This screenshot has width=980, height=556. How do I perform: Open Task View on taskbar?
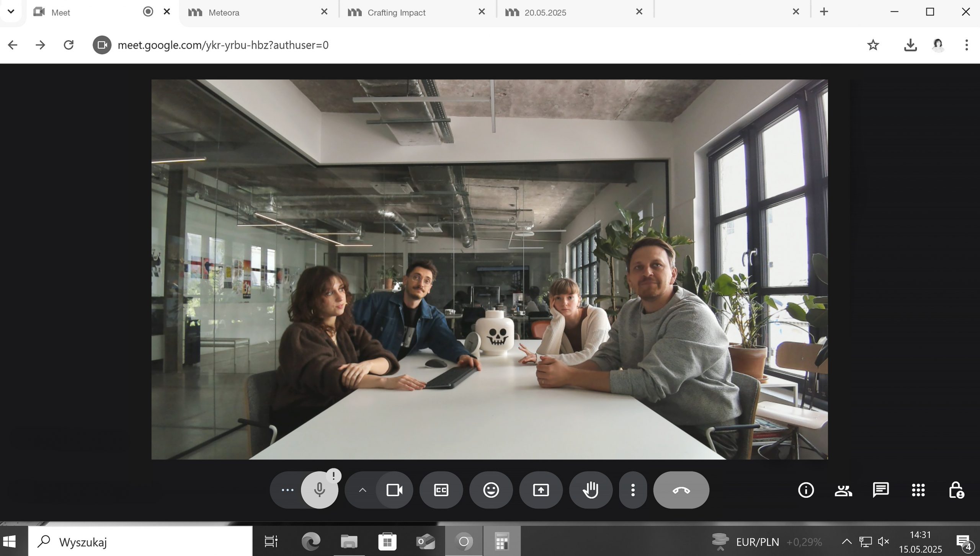pyautogui.click(x=271, y=541)
